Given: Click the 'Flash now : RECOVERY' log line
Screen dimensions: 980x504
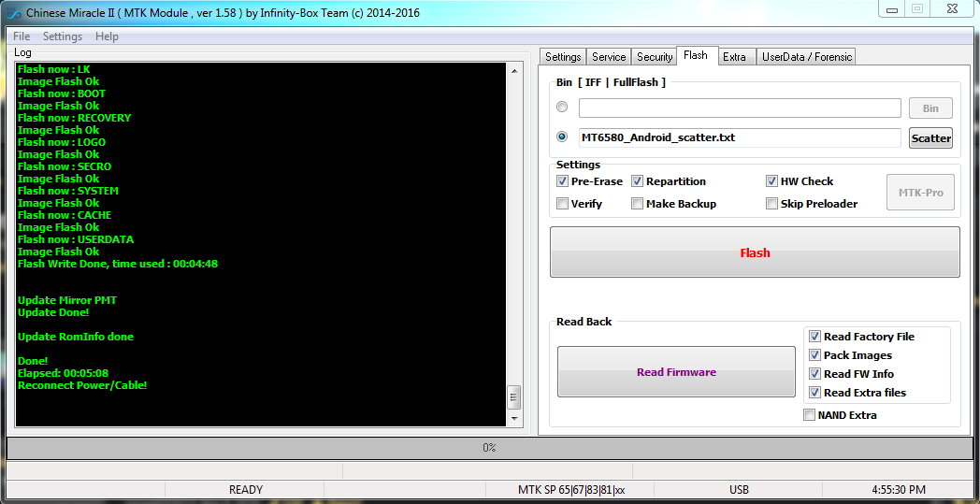Looking at the screenshot, I should pyautogui.click(x=75, y=118).
